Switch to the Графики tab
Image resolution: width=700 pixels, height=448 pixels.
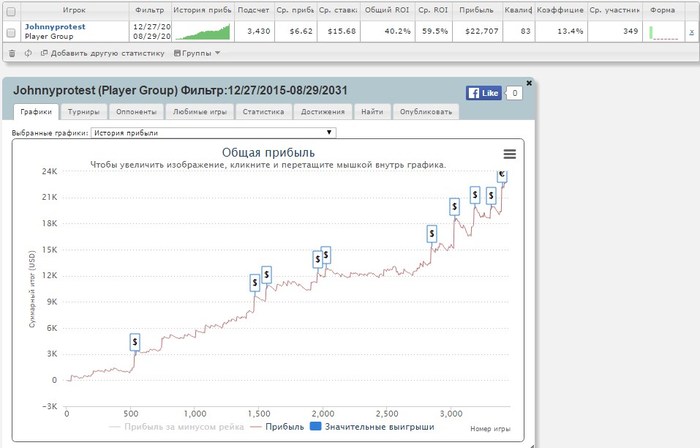point(36,112)
